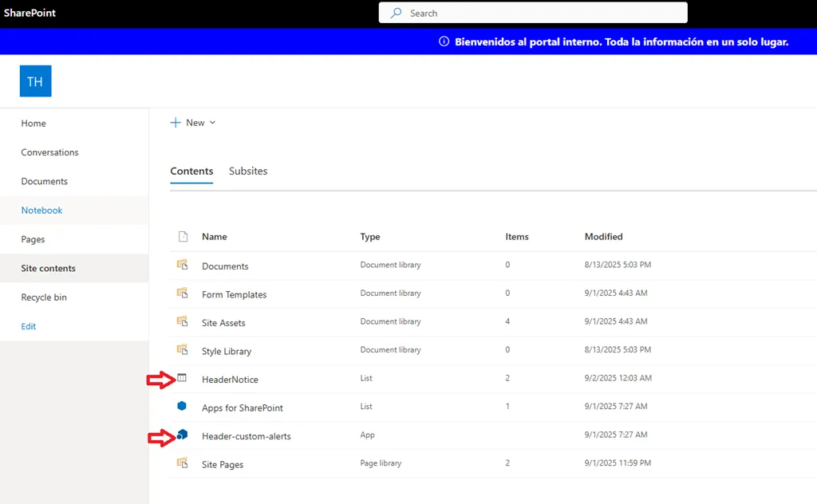Click the Header-custom-alerts app icon
The width and height of the screenshot is (817, 504).
point(182,435)
